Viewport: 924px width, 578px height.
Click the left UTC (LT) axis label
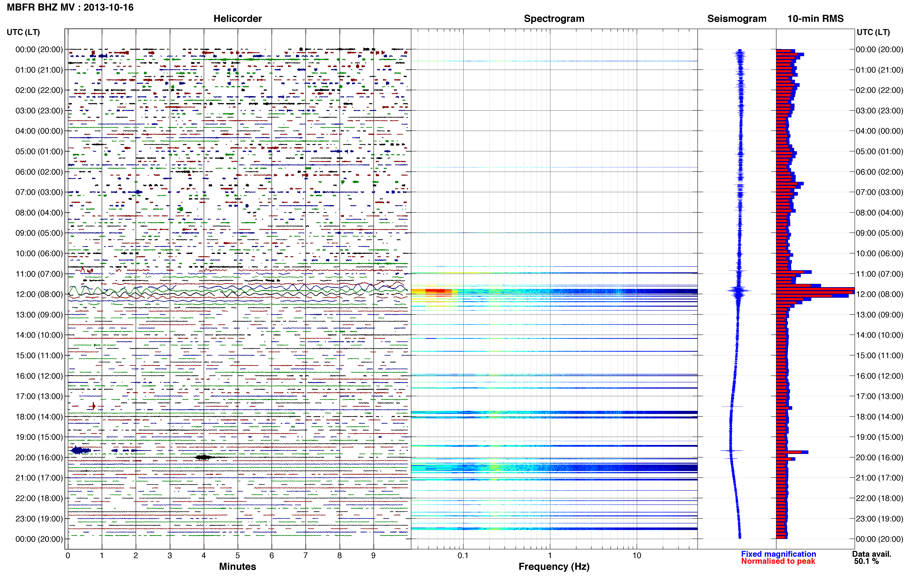point(23,32)
